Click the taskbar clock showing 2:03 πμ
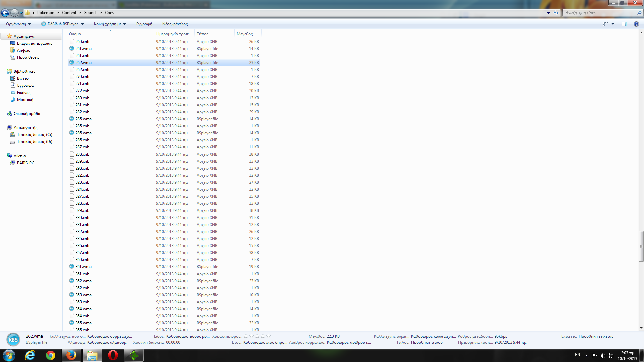The height and width of the screenshot is (362, 644). click(627, 356)
